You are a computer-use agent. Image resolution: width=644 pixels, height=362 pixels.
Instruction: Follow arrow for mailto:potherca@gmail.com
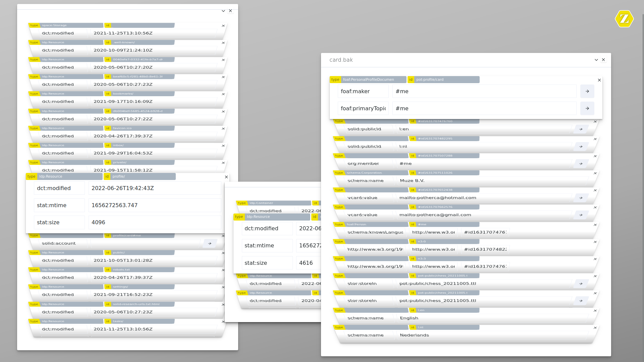pos(581,215)
